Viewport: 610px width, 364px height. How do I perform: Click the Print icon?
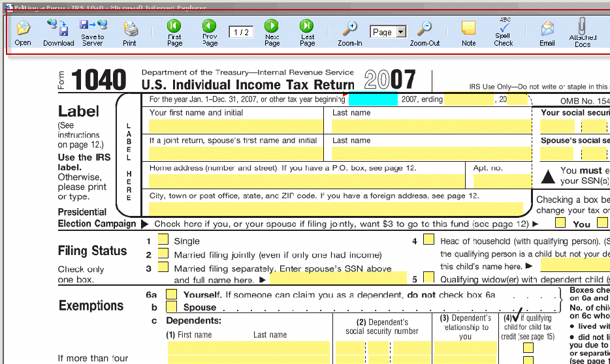click(x=131, y=29)
